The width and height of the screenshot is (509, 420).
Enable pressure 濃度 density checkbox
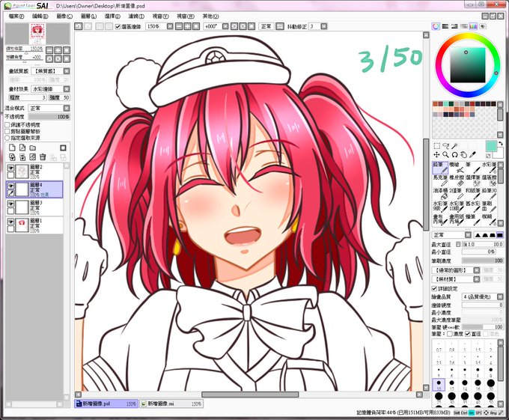[x=450, y=334]
